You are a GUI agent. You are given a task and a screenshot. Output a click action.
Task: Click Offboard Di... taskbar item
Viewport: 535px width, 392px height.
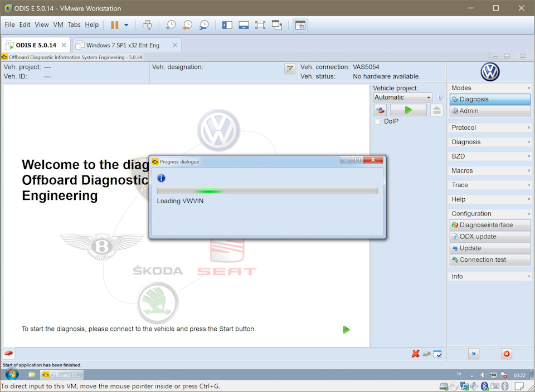click(62, 375)
